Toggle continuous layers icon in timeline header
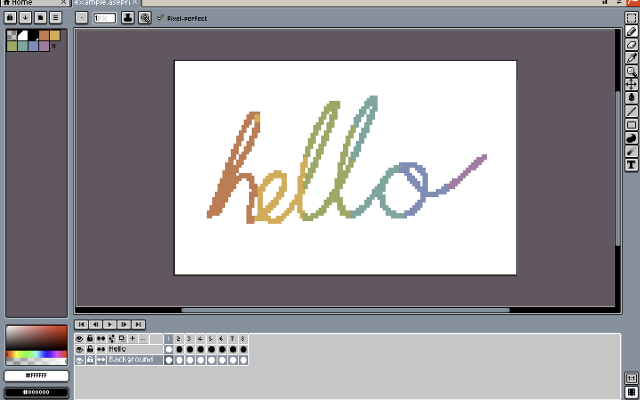 click(100, 339)
